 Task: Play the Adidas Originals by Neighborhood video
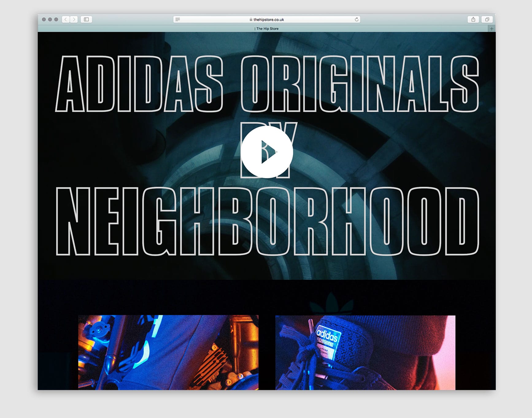(x=267, y=152)
